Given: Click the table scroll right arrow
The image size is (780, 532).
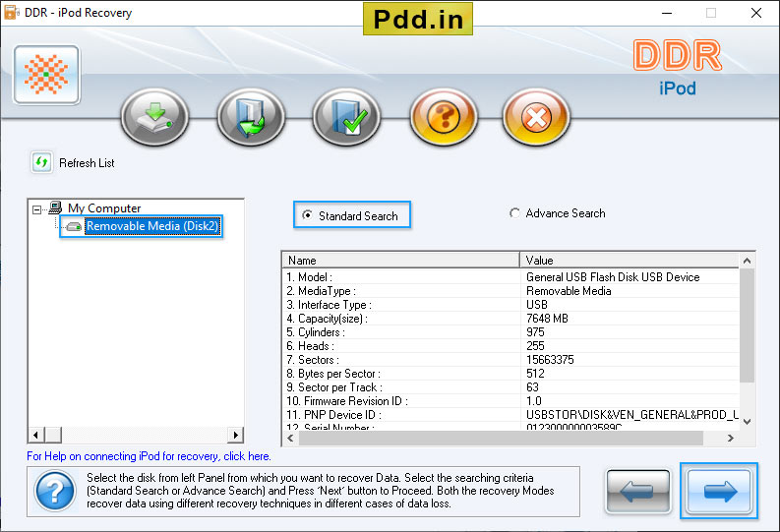Looking at the screenshot, I should click(x=730, y=438).
